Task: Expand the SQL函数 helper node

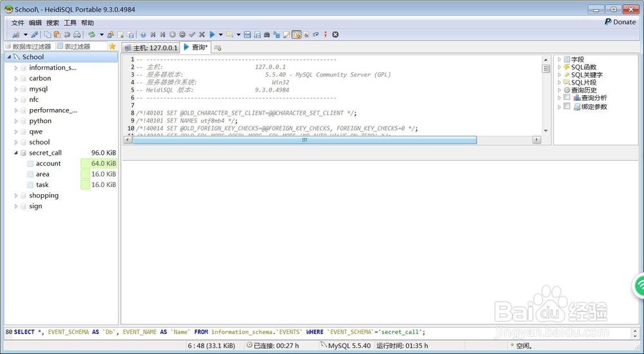Action: 559,67
